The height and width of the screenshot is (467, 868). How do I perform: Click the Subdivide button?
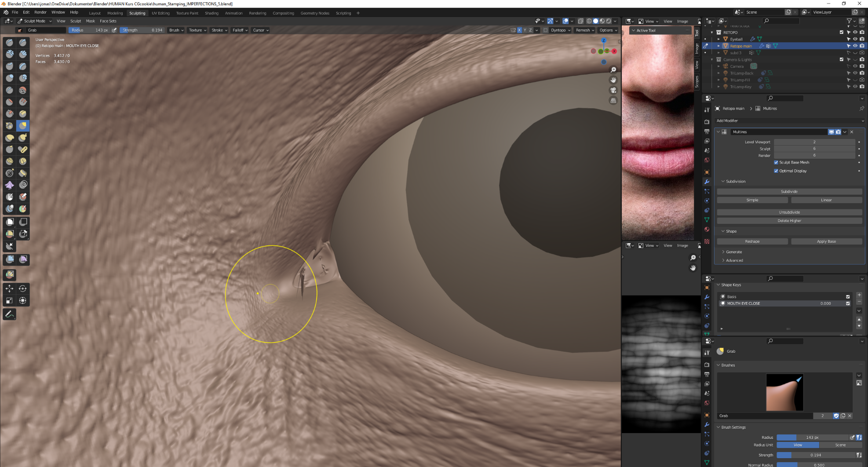[x=789, y=192]
